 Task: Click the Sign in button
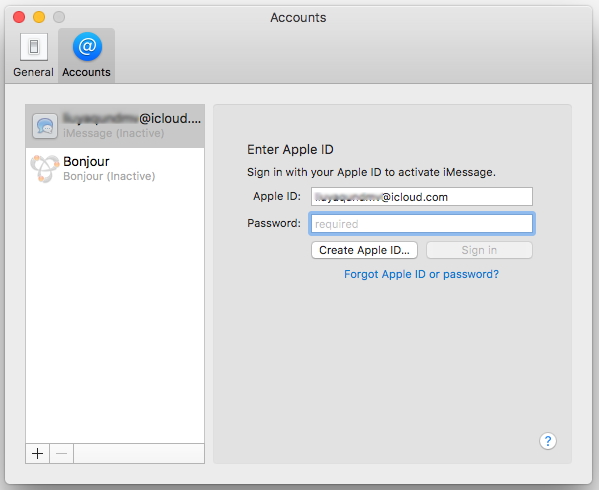click(x=479, y=250)
